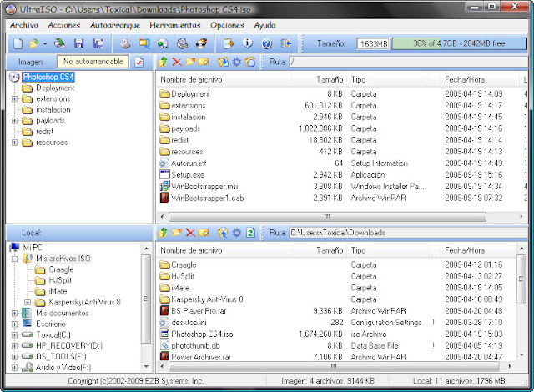534x392 pixels.
Task: Open the dropdown arrow next to Open
Action: pos(45,43)
